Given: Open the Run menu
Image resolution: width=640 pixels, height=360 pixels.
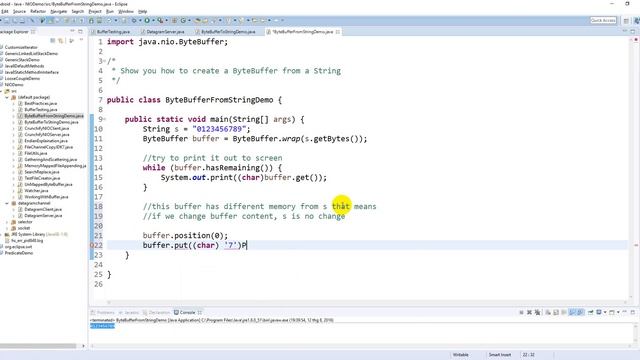Looking at the screenshot, I should pyautogui.click(x=110, y=11).
